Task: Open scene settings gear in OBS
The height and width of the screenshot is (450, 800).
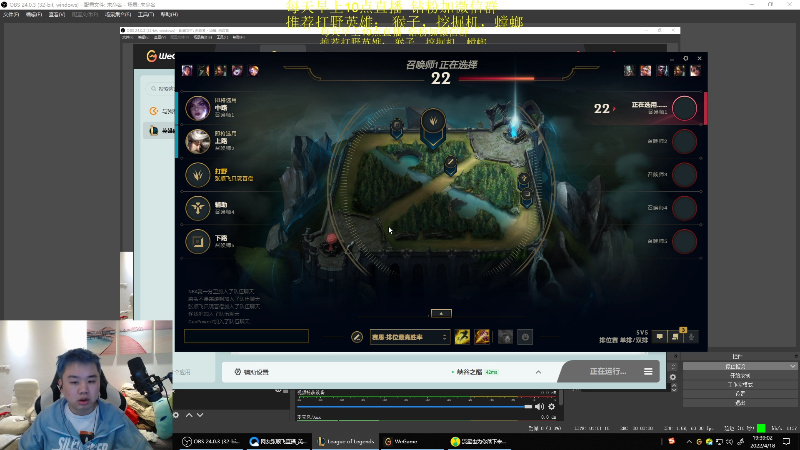Action: point(176,415)
